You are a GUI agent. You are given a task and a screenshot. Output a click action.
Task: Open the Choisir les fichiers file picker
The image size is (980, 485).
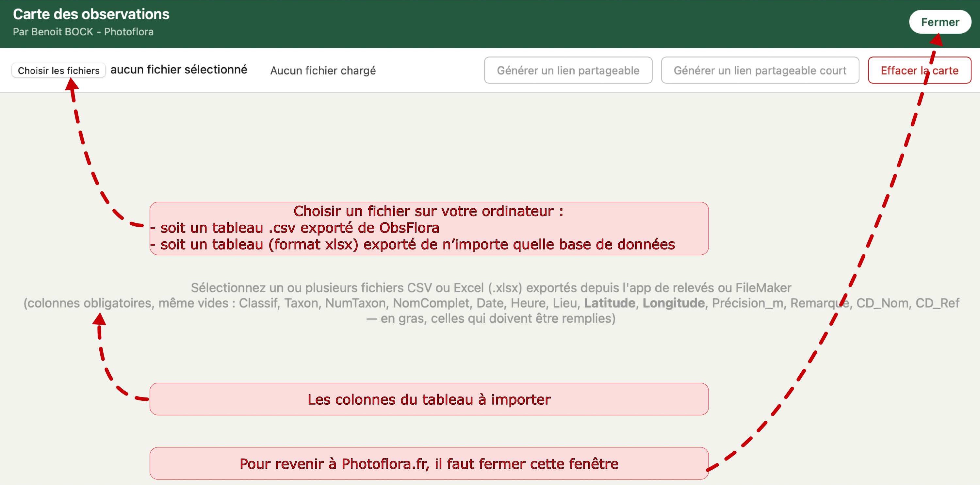pyautogui.click(x=58, y=70)
